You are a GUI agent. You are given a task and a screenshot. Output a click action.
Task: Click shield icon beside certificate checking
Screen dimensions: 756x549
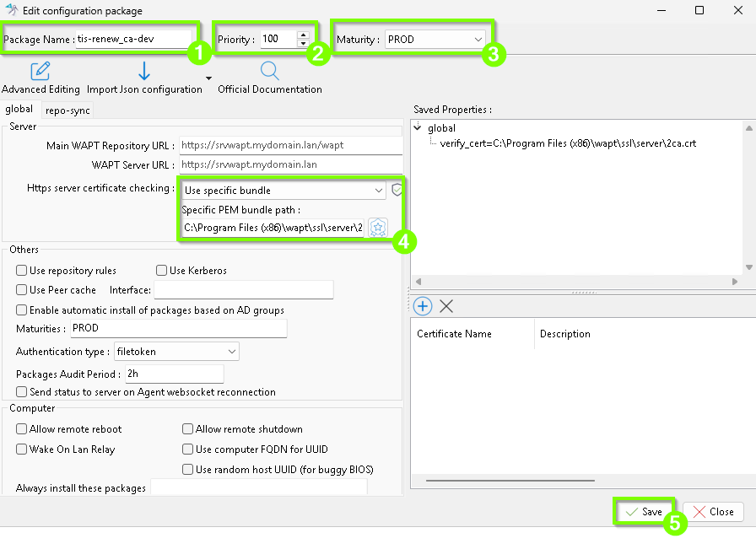pyautogui.click(x=397, y=190)
